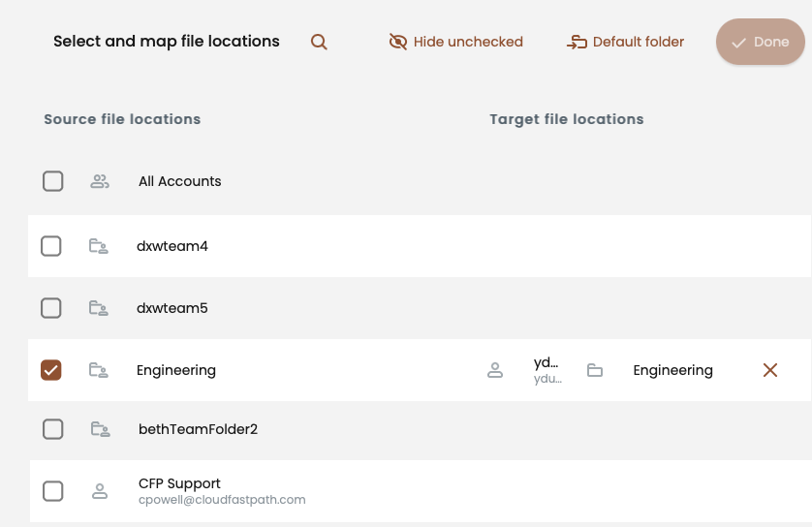
Task: Click the Default folder button
Action: [625, 42]
